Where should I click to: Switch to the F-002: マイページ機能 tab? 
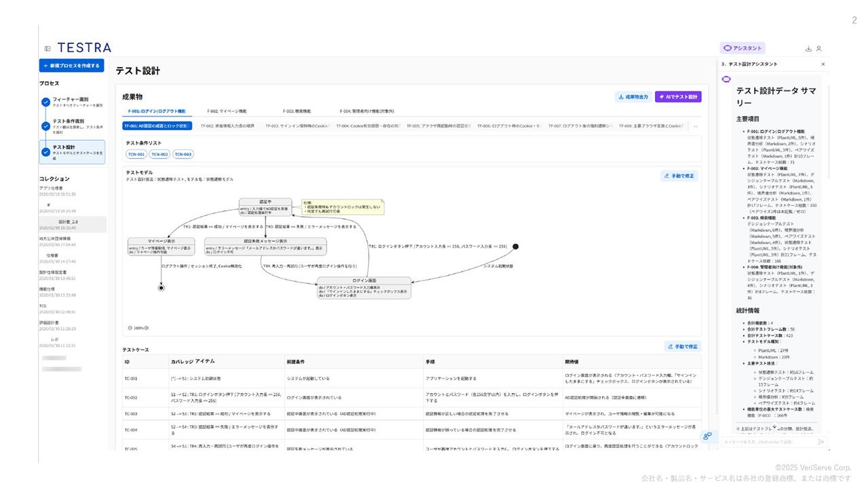[227, 111]
